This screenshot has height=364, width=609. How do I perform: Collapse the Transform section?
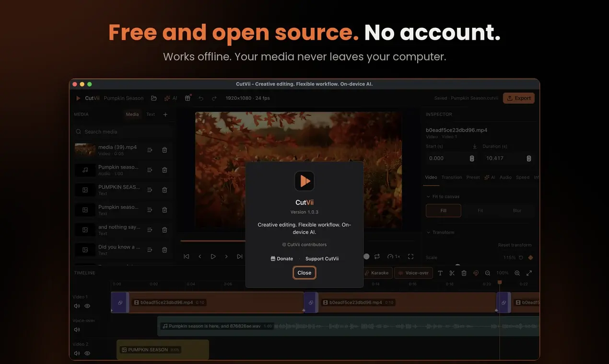[x=428, y=232]
